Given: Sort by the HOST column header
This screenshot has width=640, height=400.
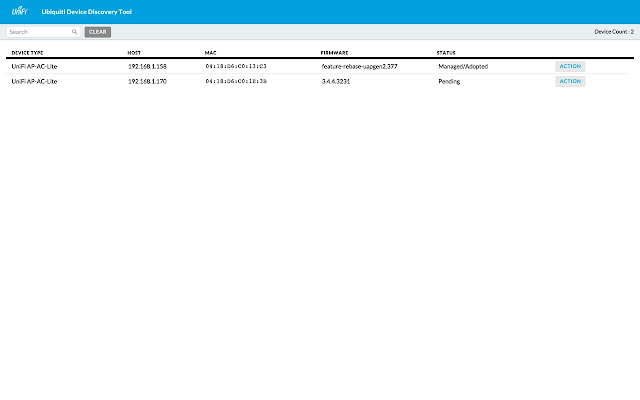Looking at the screenshot, I should (x=134, y=53).
